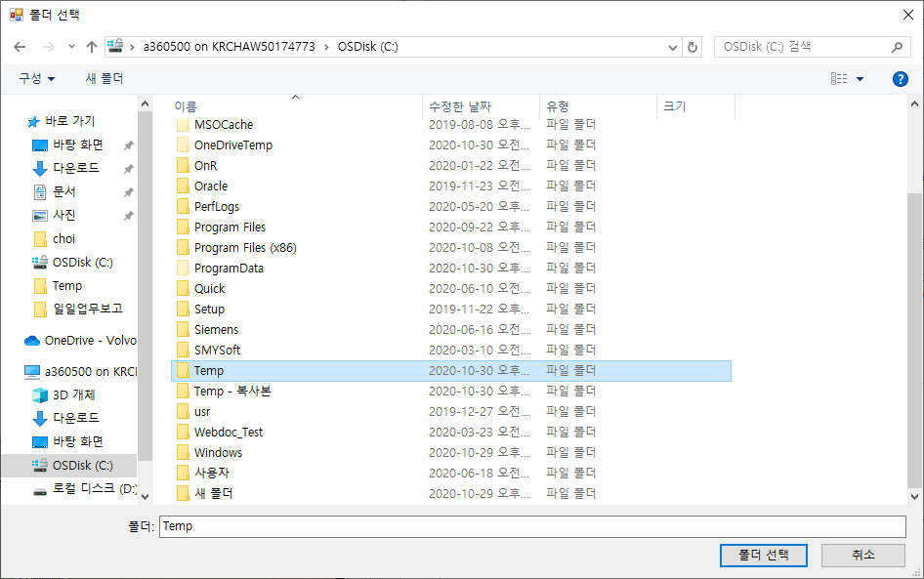Select the 사용자 folder icon
This screenshot has width=924, height=579.
click(x=184, y=473)
